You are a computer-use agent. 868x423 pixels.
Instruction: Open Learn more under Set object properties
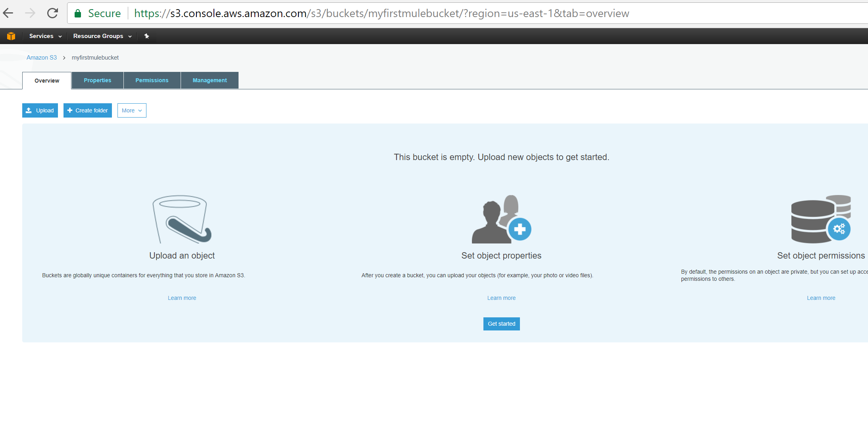point(502,298)
